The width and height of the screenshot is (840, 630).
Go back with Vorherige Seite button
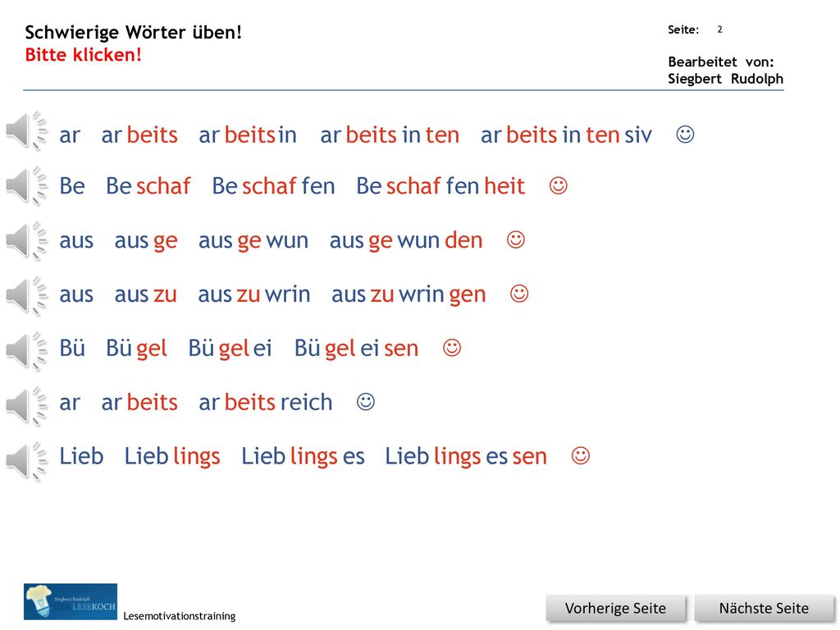point(615,609)
